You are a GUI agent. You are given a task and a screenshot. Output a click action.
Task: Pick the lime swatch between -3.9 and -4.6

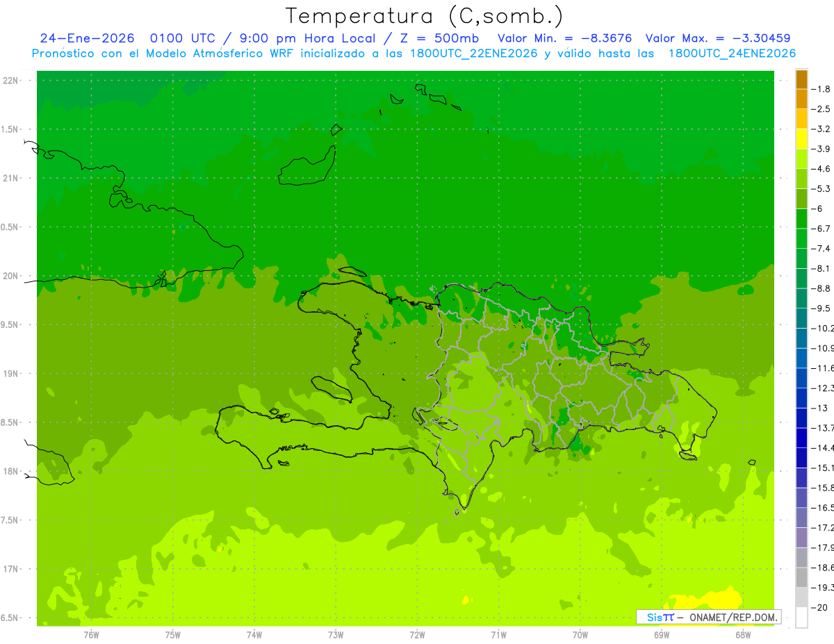point(801,158)
